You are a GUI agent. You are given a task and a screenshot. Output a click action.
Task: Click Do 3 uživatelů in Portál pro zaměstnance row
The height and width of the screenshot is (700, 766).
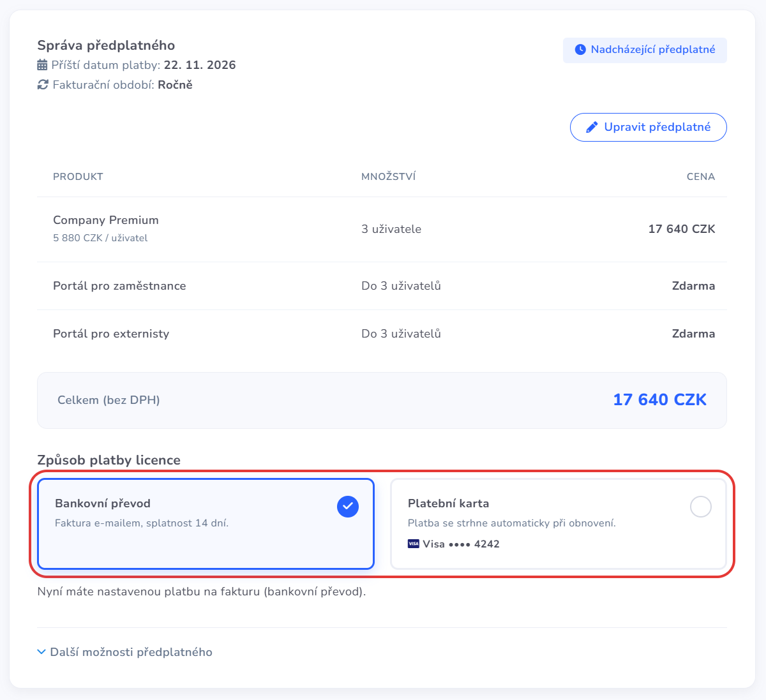[x=401, y=286]
